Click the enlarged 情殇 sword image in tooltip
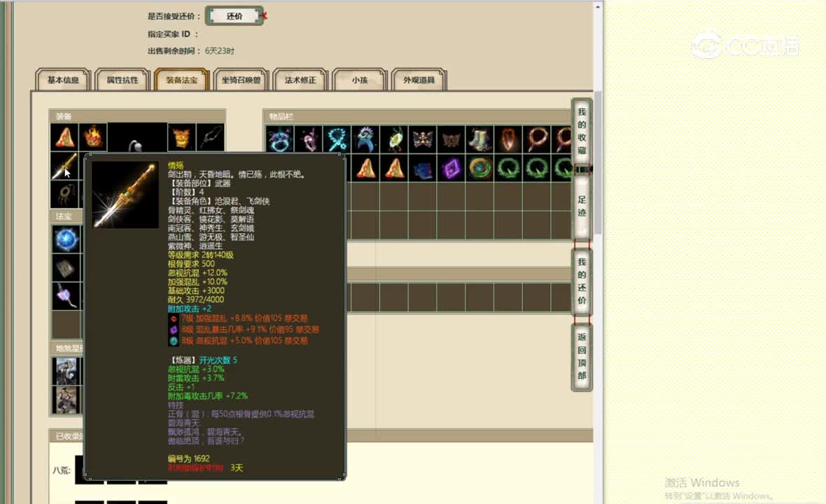Image resolution: width=826 pixels, height=504 pixels. click(x=125, y=195)
